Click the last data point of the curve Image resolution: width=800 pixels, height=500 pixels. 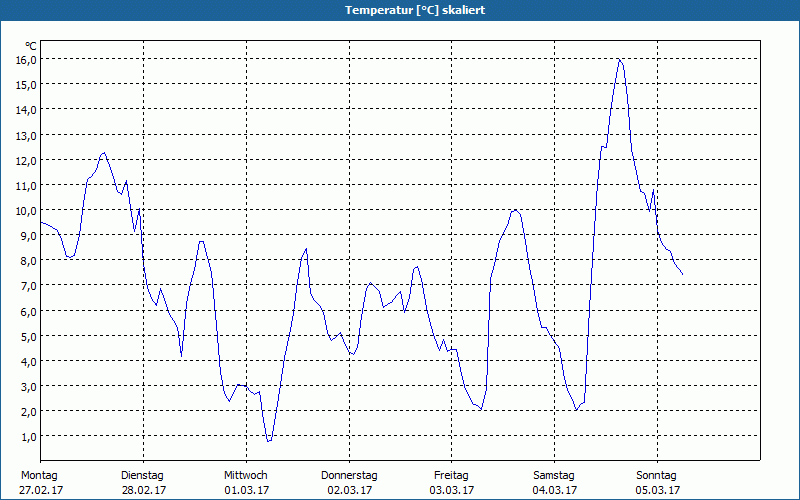point(683,274)
